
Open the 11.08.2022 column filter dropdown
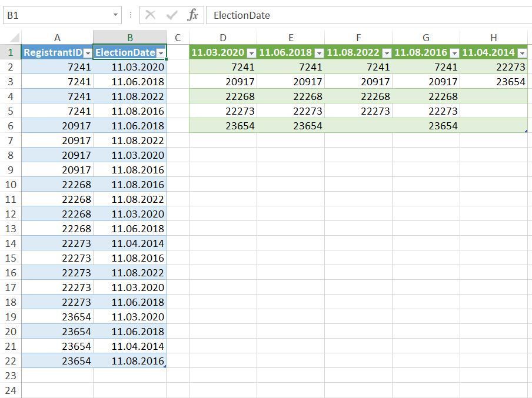[x=387, y=53]
